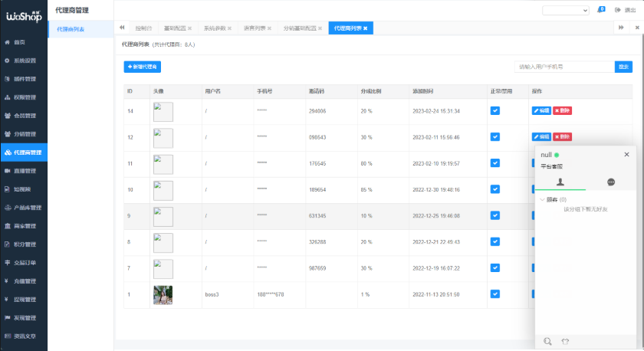Screen dimensions: 644x351
Task: Close the 基础配置 tab via its x
Action: (x=190, y=28)
